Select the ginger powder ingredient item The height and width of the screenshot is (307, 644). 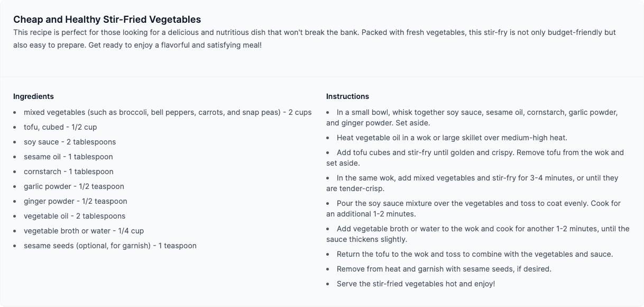(76, 201)
